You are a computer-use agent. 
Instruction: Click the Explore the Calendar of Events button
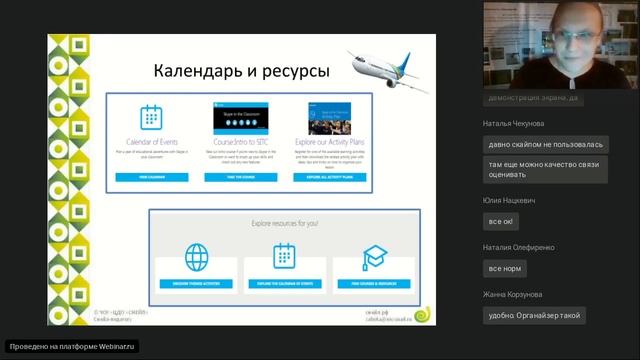tap(285, 284)
